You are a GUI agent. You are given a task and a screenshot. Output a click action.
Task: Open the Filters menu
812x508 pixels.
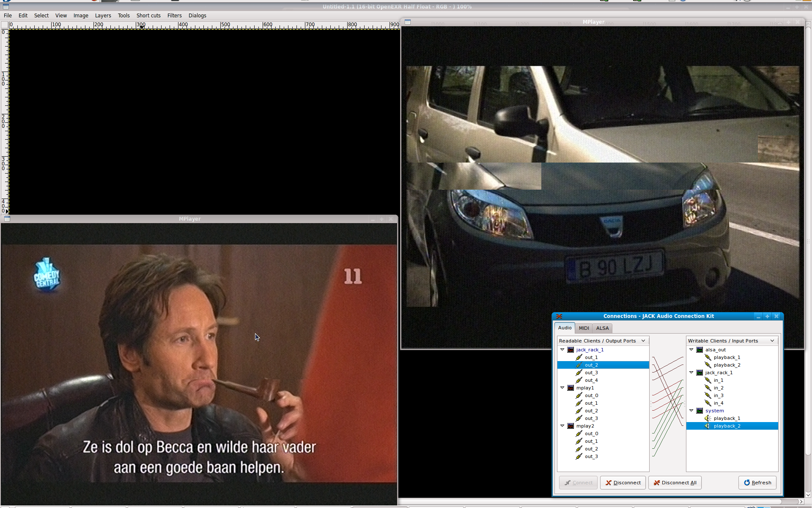click(174, 16)
